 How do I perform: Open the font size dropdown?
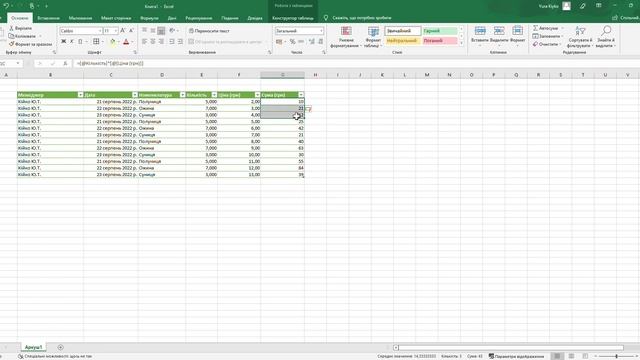[116, 31]
